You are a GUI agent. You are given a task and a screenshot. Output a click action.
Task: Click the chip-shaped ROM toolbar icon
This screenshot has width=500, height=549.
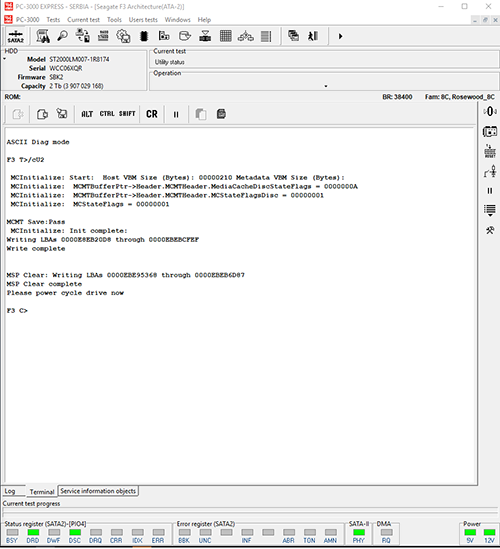(x=144, y=36)
